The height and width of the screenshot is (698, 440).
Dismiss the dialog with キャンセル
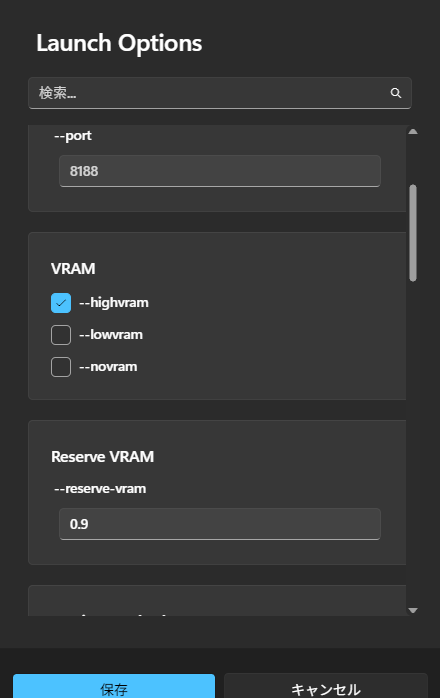coord(326,688)
